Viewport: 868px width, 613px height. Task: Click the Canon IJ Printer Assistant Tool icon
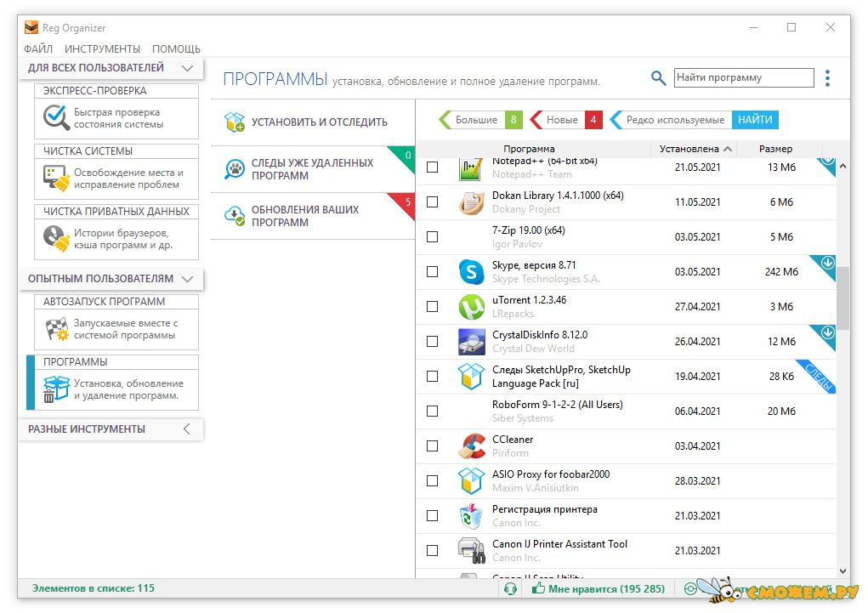pyautogui.click(x=471, y=551)
